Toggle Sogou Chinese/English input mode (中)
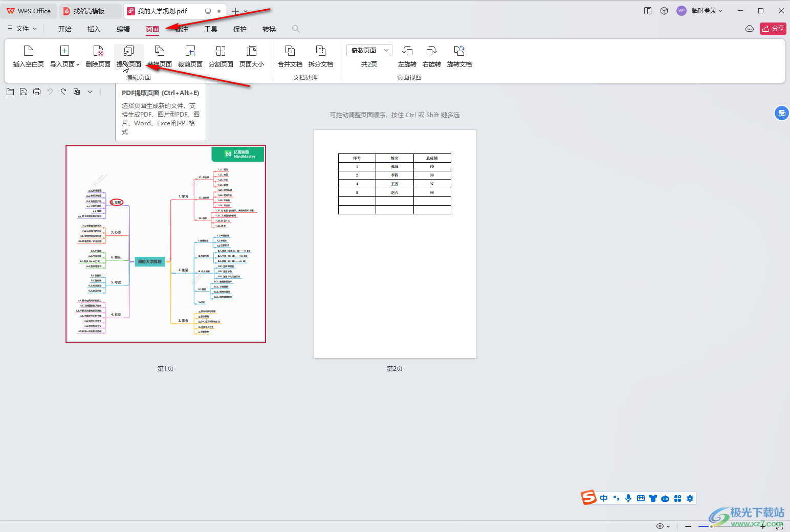This screenshot has height=532, width=790. (x=604, y=498)
